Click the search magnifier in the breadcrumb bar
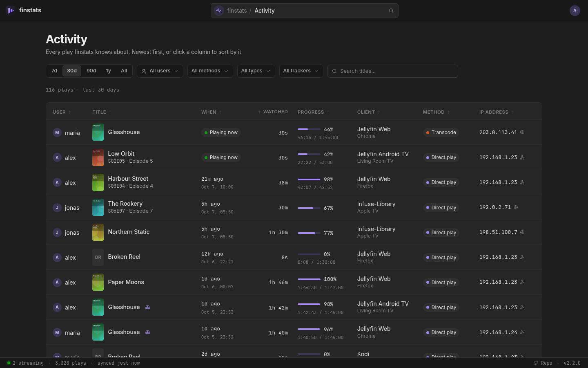 391,11
